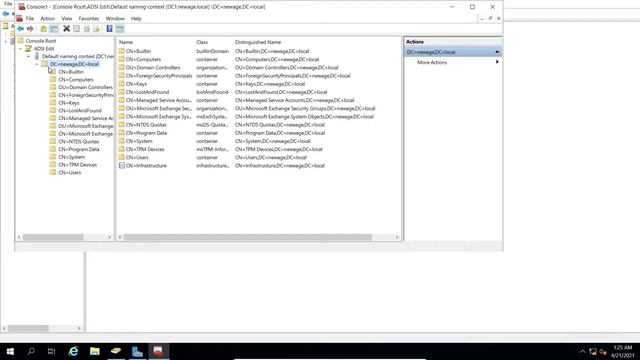Select OU=Domain Controllers in the console tree
Image resolution: width=640 pixels, height=360 pixels.
click(85, 87)
